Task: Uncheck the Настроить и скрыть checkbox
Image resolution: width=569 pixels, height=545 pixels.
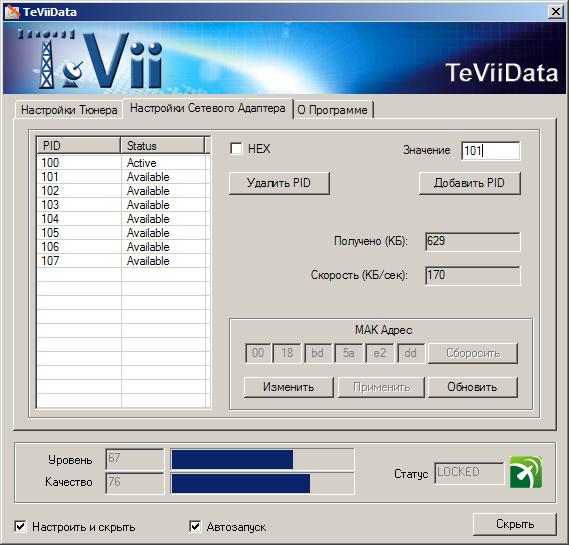Action: (20, 526)
